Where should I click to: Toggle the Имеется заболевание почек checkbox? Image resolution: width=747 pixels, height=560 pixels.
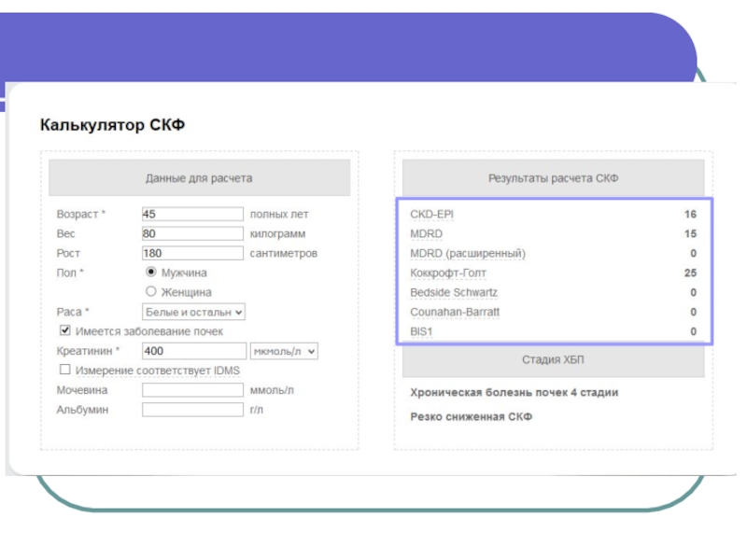point(65,331)
